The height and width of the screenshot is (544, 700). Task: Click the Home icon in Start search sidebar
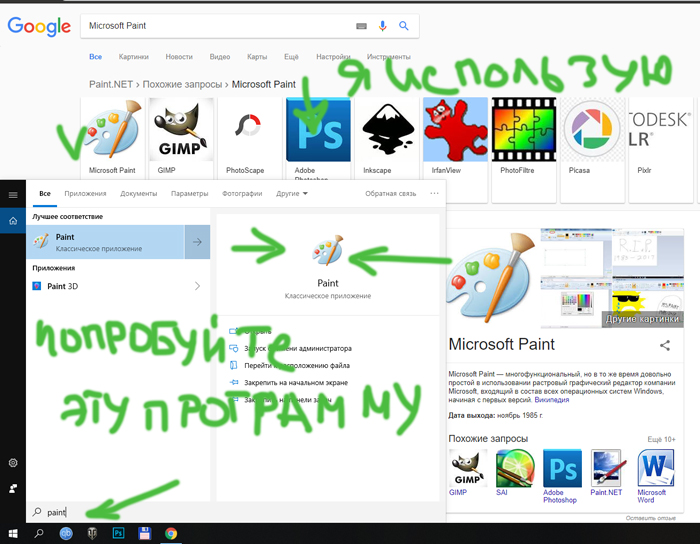(x=13, y=220)
